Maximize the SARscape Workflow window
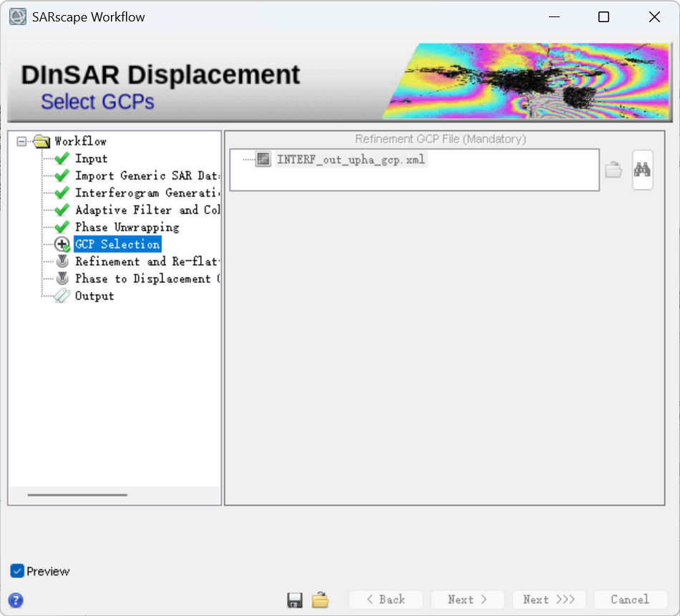Image resolution: width=680 pixels, height=616 pixels. pos(603,17)
